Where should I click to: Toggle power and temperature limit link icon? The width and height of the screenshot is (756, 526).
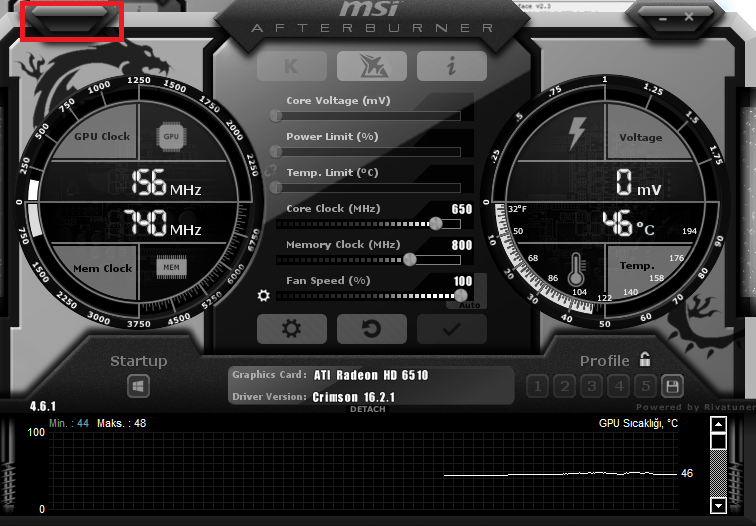click(270, 170)
